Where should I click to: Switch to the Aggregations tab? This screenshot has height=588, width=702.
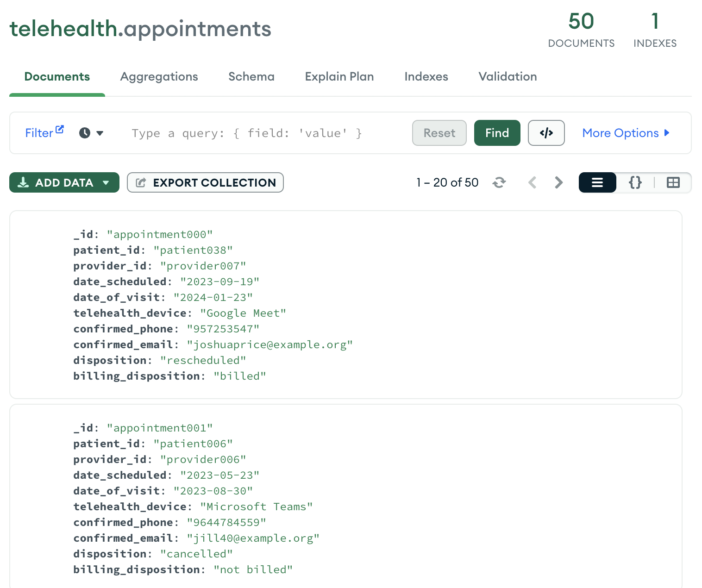[x=159, y=76]
